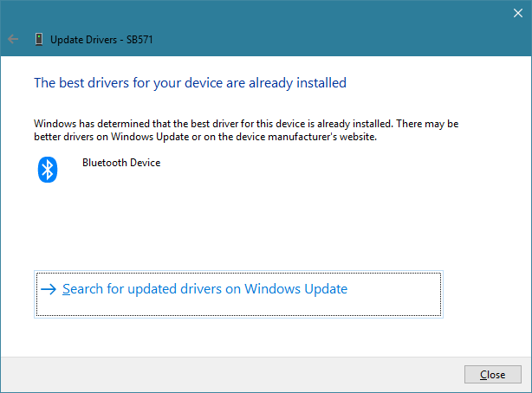Click the arrow beside Search for updated drivers
Screen dimensions: 532x393
(x=49, y=289)
